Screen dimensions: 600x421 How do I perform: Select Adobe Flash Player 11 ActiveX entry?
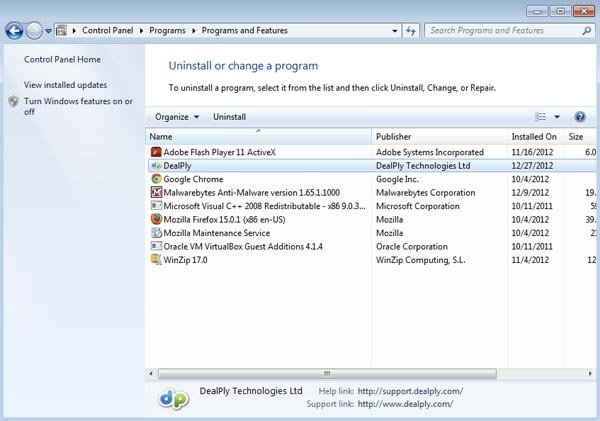(219, 152)
